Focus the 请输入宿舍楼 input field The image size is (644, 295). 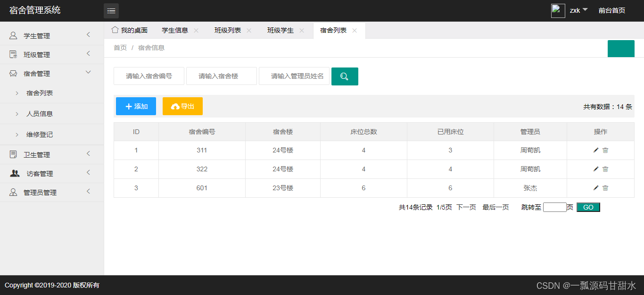pos(222,76)
